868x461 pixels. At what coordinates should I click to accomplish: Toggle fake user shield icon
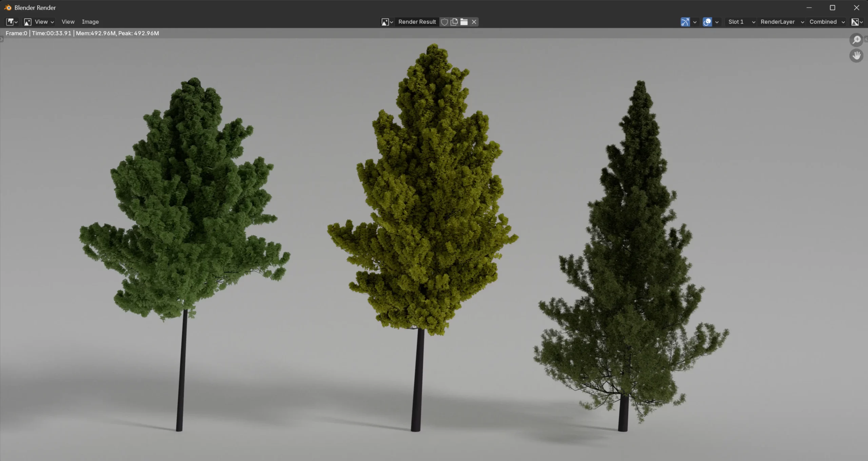coord(444,22)
